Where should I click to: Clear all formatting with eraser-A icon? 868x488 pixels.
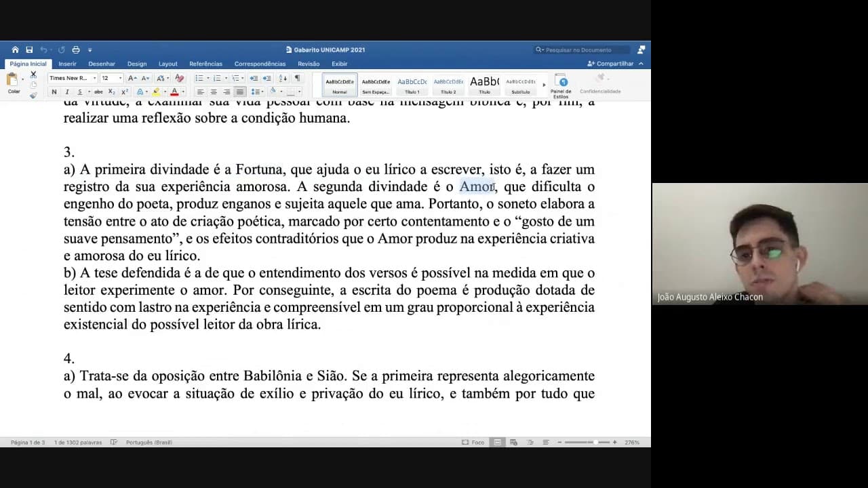tap(179, 78)
